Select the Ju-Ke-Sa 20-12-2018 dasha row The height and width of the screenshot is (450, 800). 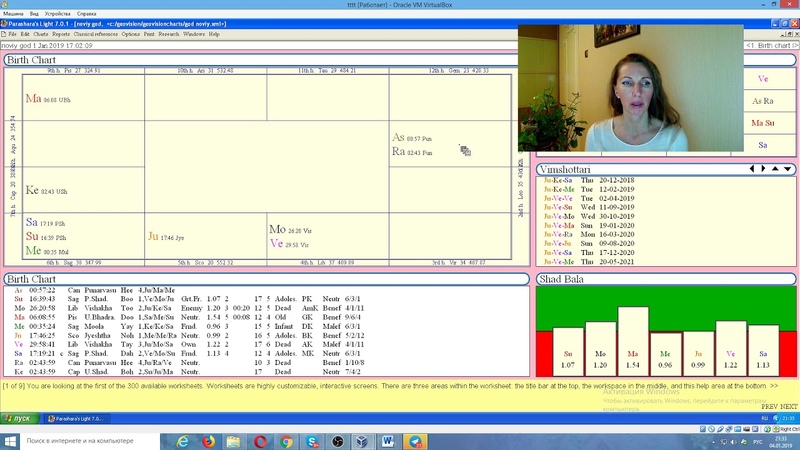click(x=589, y=180)
